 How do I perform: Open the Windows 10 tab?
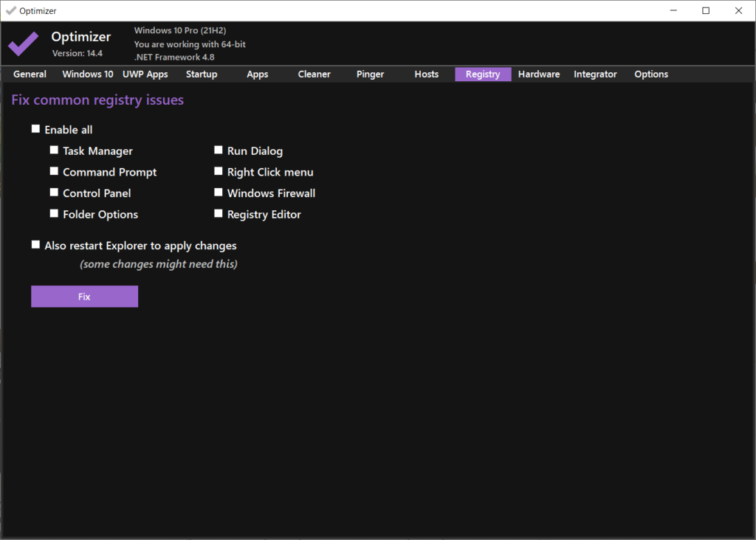pyautogui.click(x=88, y=75)
